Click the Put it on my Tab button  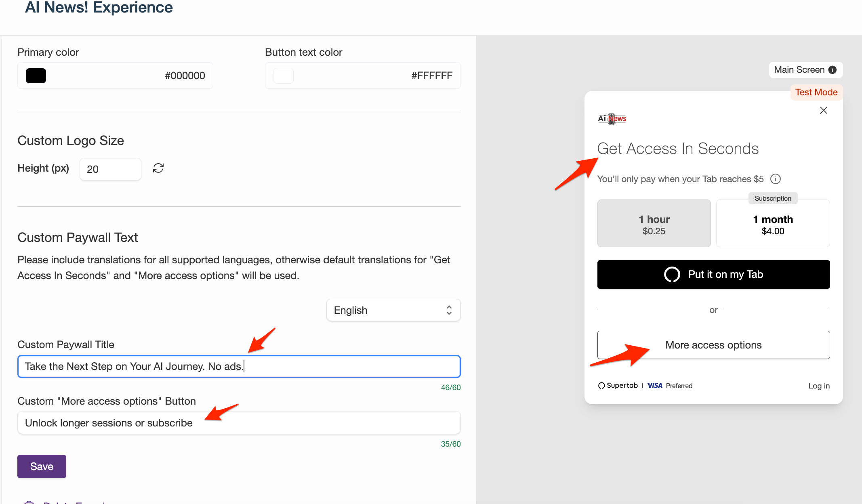pyautogui.click(x=713, y=275)
